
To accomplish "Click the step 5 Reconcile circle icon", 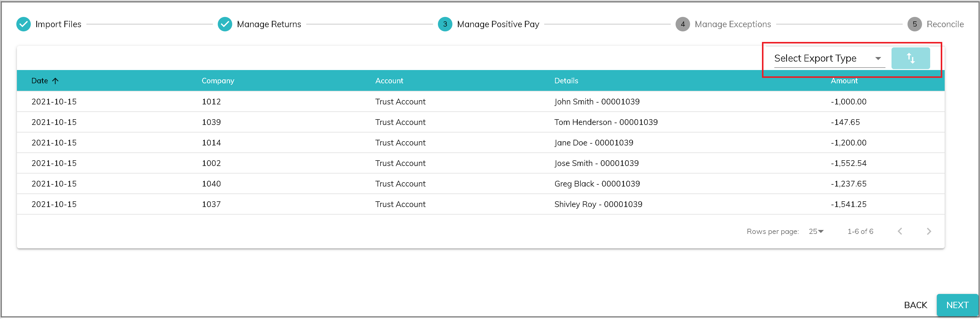I will tap(914, 24).
